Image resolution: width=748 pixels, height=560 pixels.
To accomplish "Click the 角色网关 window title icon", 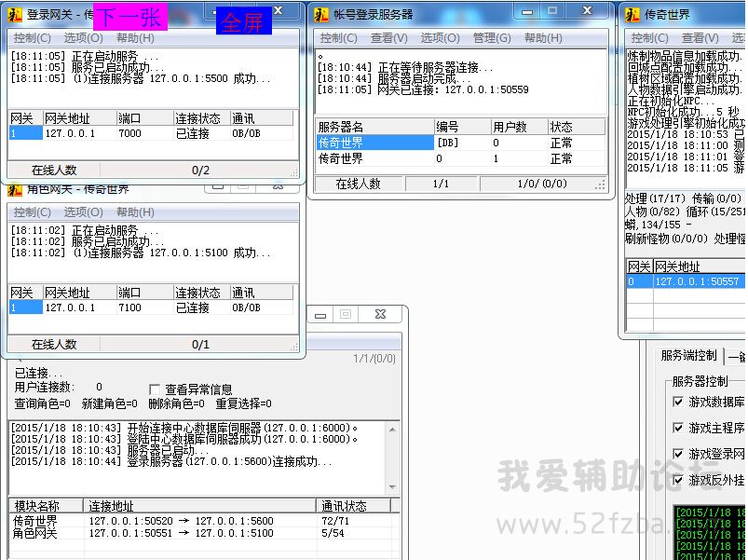I will pyautogui.click(x=15, y=189).
